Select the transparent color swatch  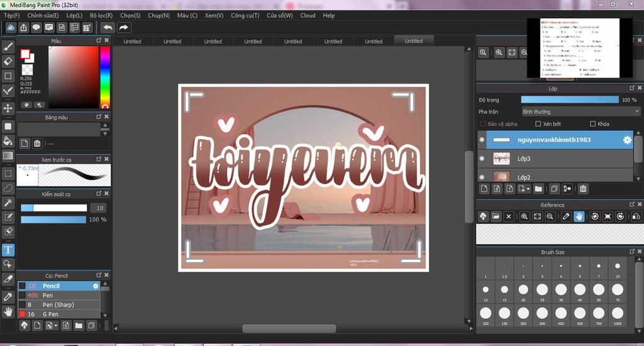(27, 69)
